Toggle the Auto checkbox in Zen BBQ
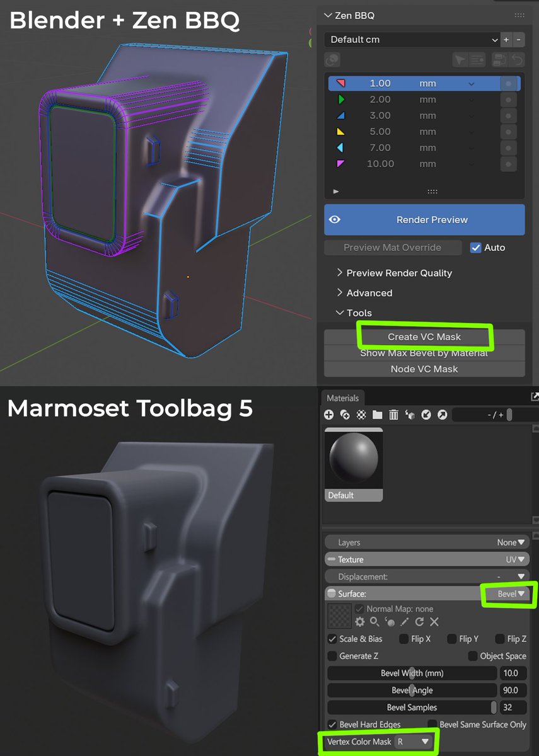 [x=476, y=248]
